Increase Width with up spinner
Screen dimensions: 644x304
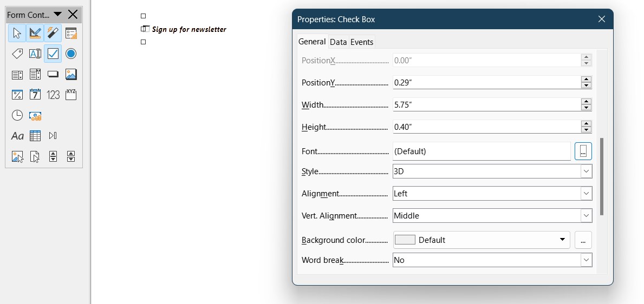click(586, 101)
